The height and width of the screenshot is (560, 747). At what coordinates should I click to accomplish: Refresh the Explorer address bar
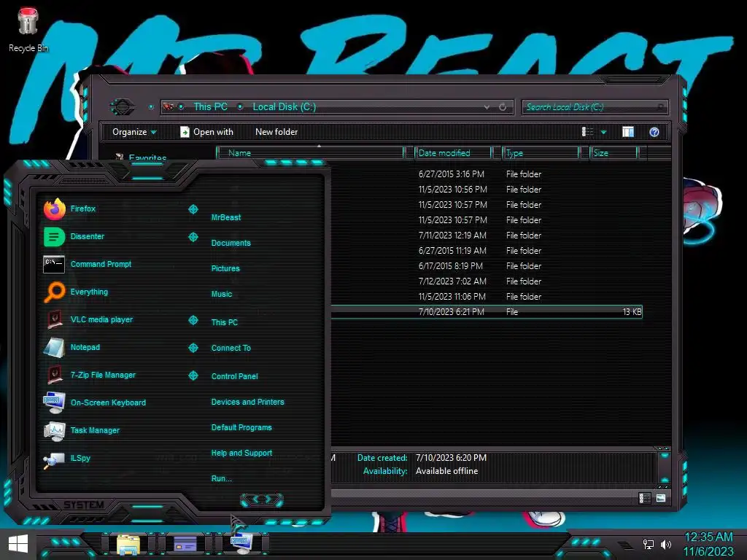(x=503, y=107)
